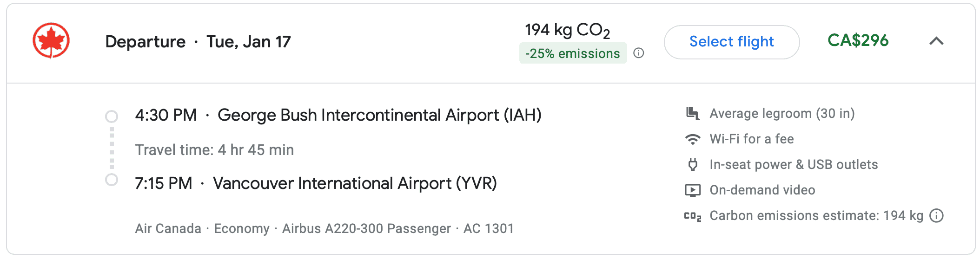
Task: Click the CO2 carbon emissions icon
Action: (693, 216)
